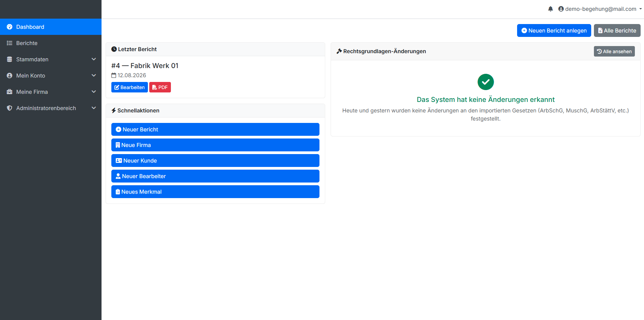The width and height of the screenshot is (644, 320).
Task: Click the Neues Merkmal quick action
Action: click(x=215, y=192)
